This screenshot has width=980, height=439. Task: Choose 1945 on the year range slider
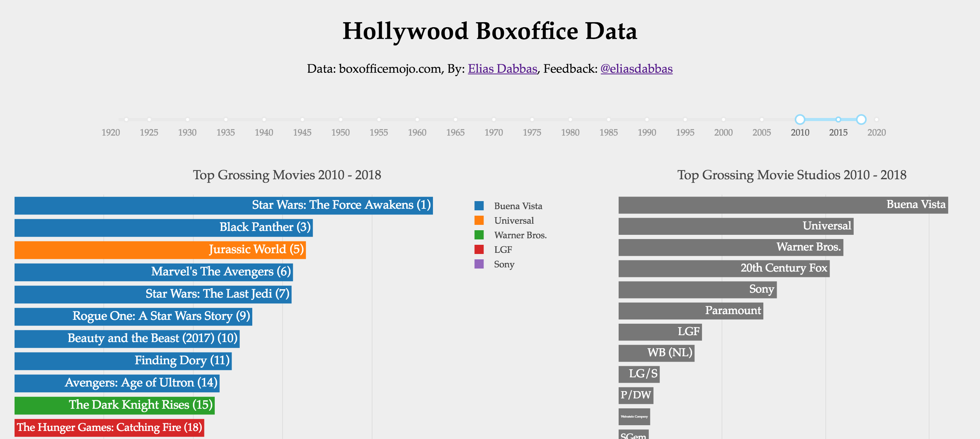302,133
